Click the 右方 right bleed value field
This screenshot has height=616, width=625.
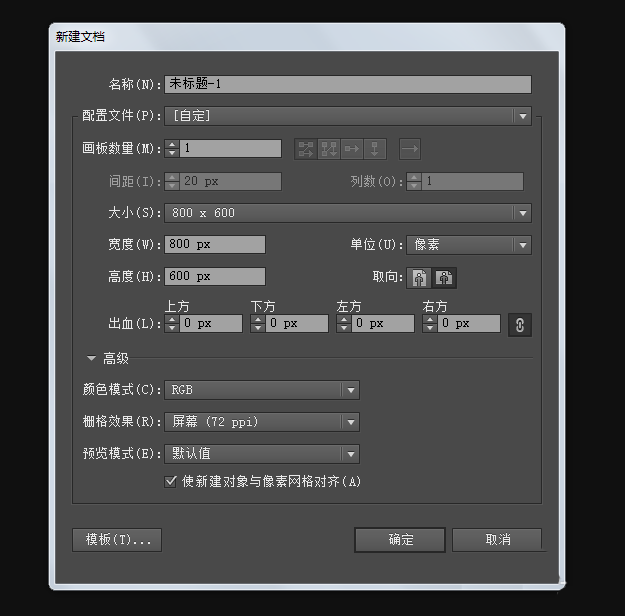469,323
